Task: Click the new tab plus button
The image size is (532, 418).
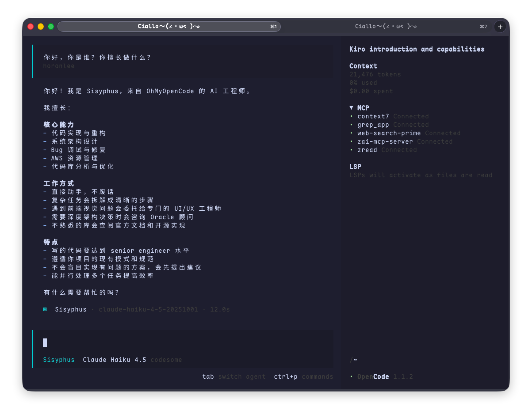Action: (500, 27)
